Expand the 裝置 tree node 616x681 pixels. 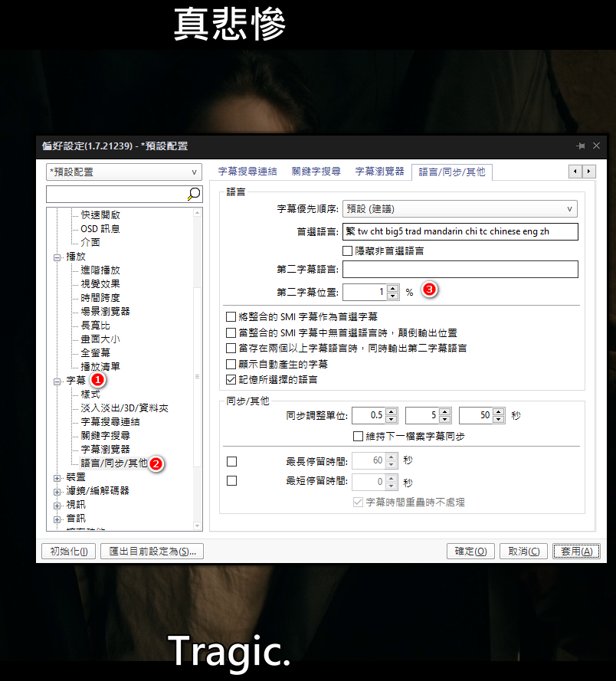point(57,477)
